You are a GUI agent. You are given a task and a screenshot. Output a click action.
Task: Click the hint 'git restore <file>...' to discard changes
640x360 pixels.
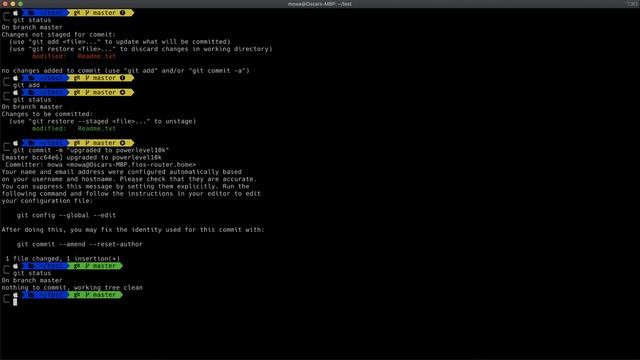140,49
